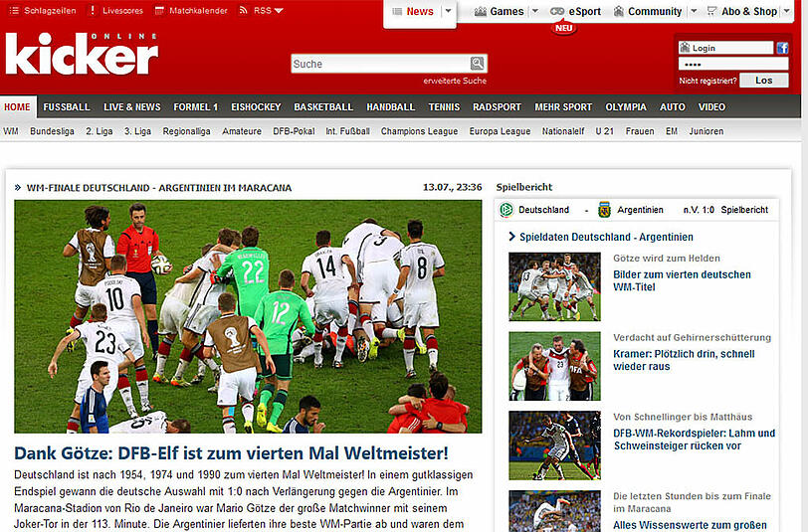
Task: Open the Nationalelf link
Action: click(563, 131)
